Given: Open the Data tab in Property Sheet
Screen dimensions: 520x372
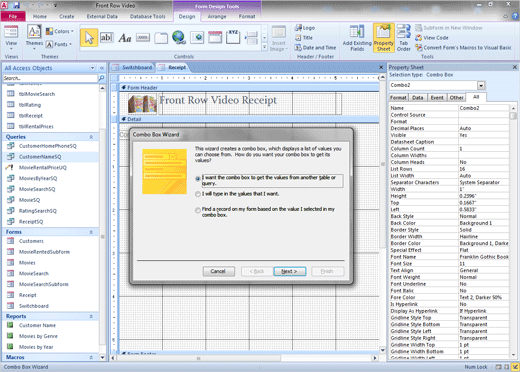Looking at the screenshot, I should 417,98.
